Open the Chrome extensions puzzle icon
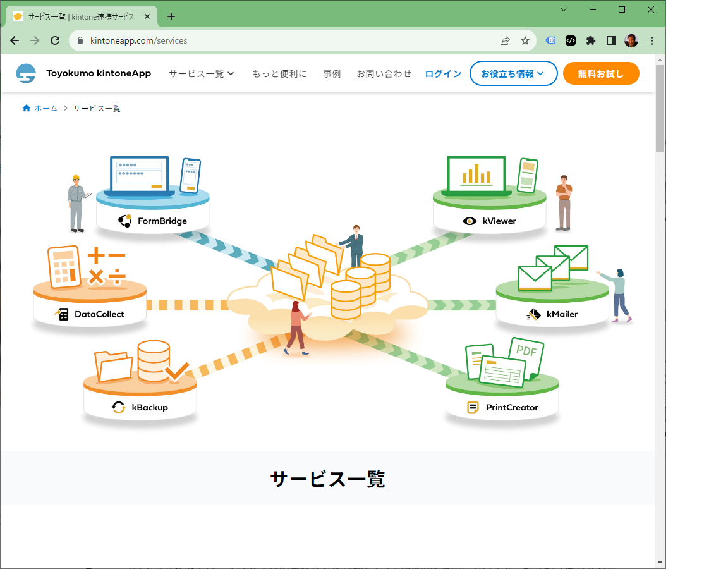This screenshot has width=728, height=569. [x=591, y=40]
